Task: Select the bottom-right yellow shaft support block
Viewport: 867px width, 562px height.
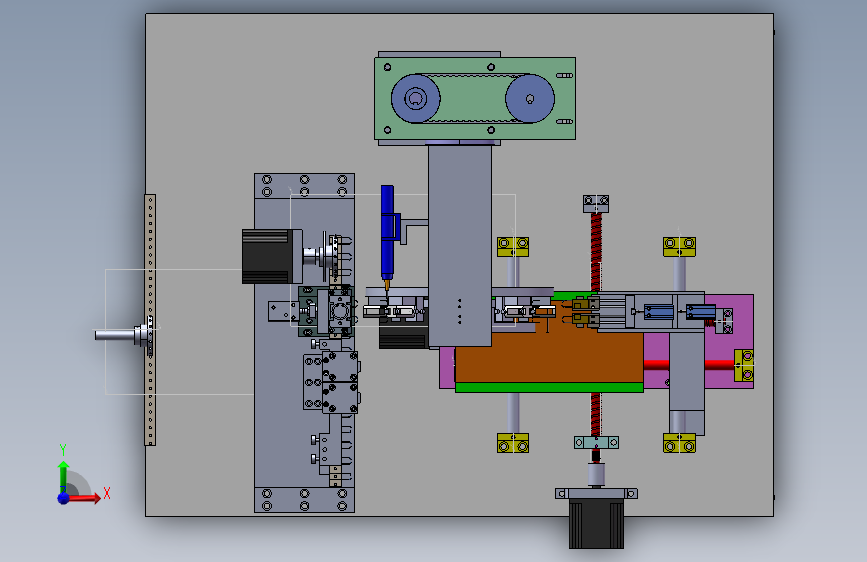Action: tap(680, 443)
